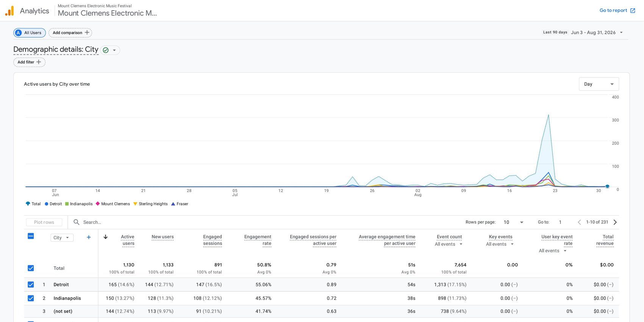Viewport: 644px width, 322px height.
Task: Click the Go to page number field
Action: click(x=560, y=222)
